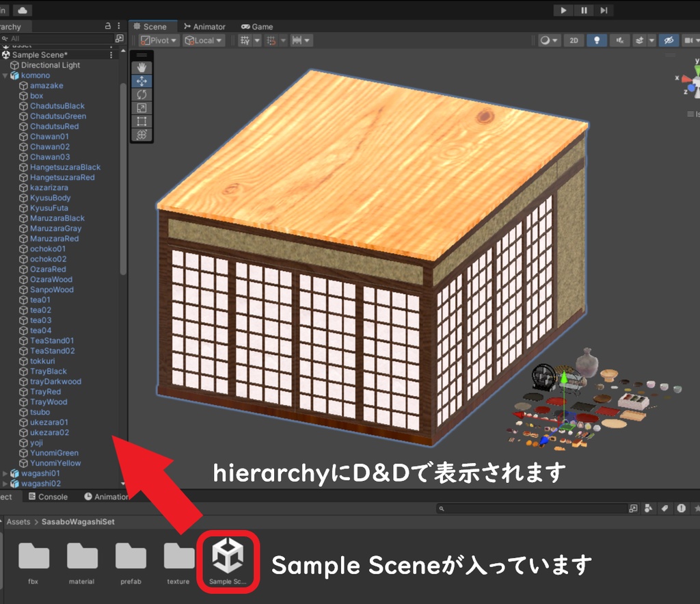Open the Pivot dropdown

click(x=159, y=40)
